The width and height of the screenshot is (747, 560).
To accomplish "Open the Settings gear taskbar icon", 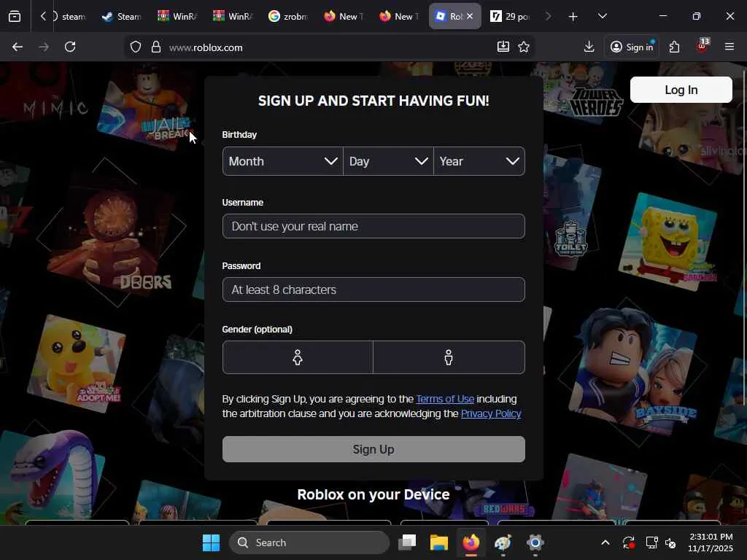I will coord(535,542).
